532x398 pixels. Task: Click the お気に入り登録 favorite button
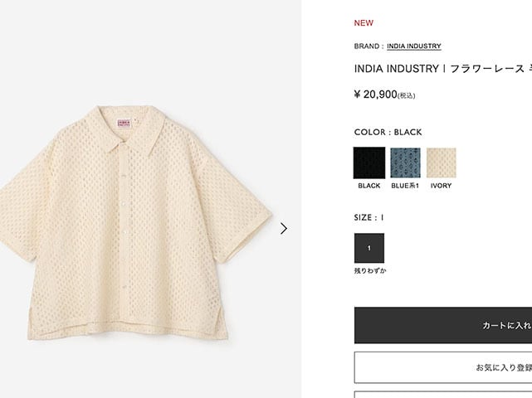(443, 367)
